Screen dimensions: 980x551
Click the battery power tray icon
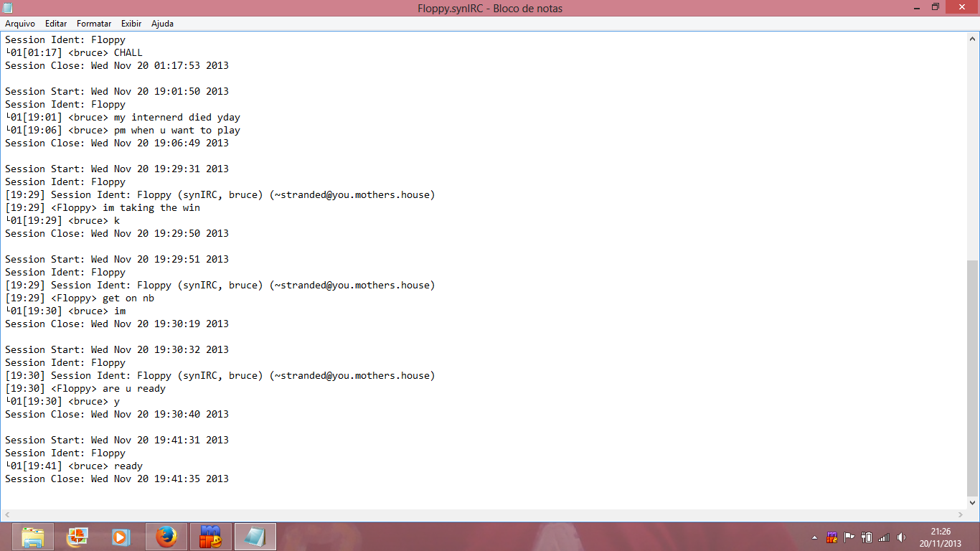click(x=867, y=537)
